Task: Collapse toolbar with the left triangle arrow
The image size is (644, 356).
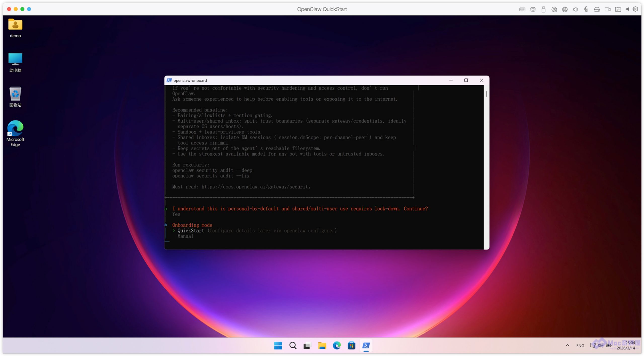Action: coord(627,9)
